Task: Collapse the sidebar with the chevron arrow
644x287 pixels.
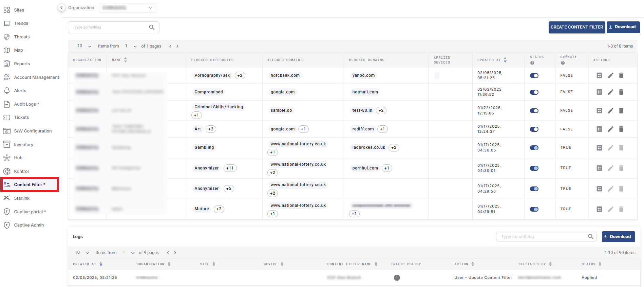Action: tap(61, 7)
